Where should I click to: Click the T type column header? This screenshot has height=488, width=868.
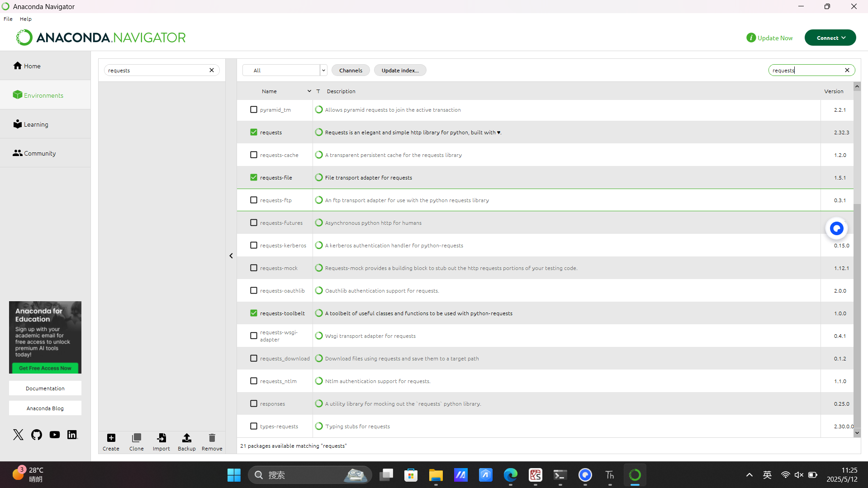tap(318, 91)
